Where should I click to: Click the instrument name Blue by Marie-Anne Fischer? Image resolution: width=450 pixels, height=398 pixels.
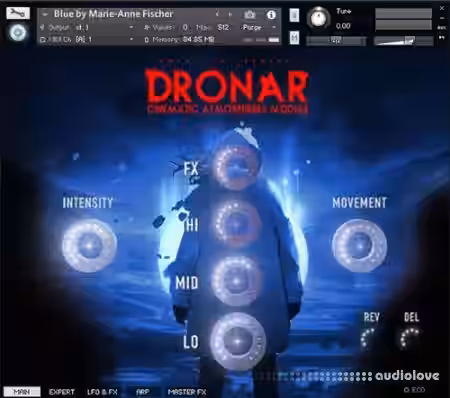pos(113,14)
